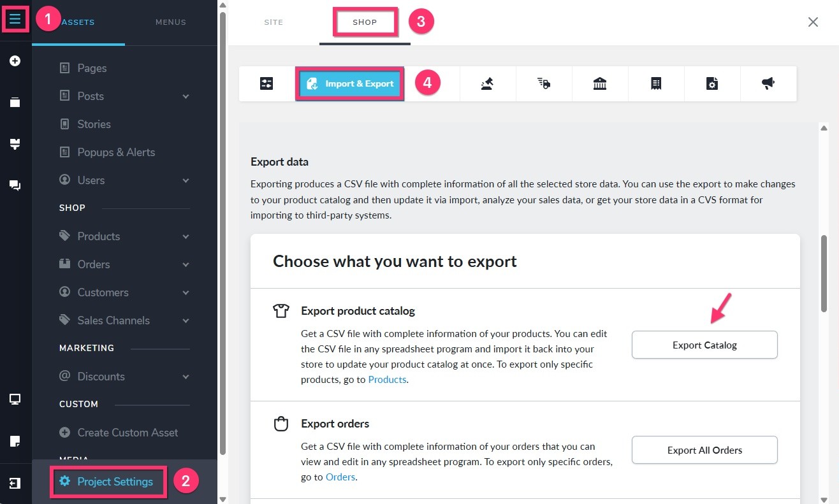Expand the Users chevron

[186, 180]
